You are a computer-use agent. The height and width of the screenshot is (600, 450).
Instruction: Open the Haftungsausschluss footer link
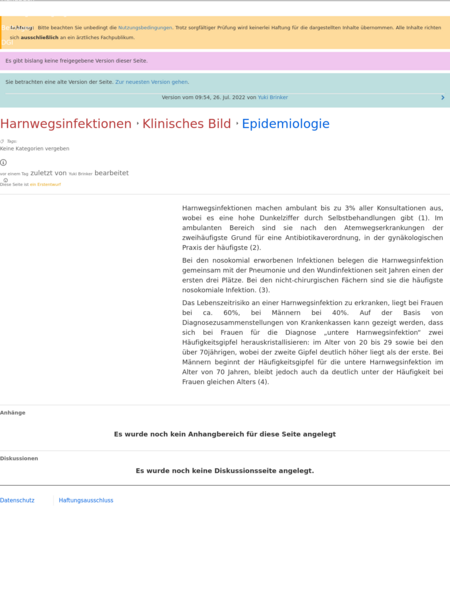click(86, 500)
